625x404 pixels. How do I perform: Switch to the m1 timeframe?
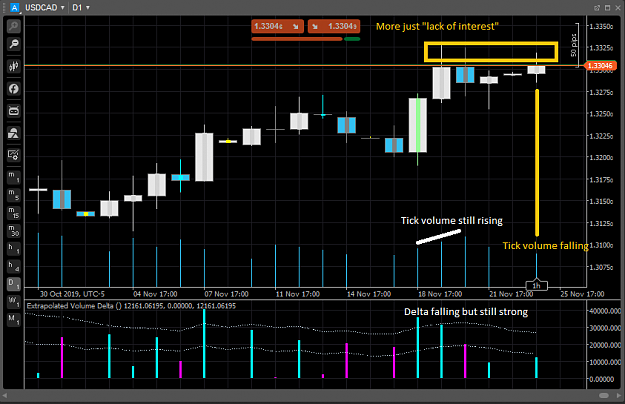(14, 177)
